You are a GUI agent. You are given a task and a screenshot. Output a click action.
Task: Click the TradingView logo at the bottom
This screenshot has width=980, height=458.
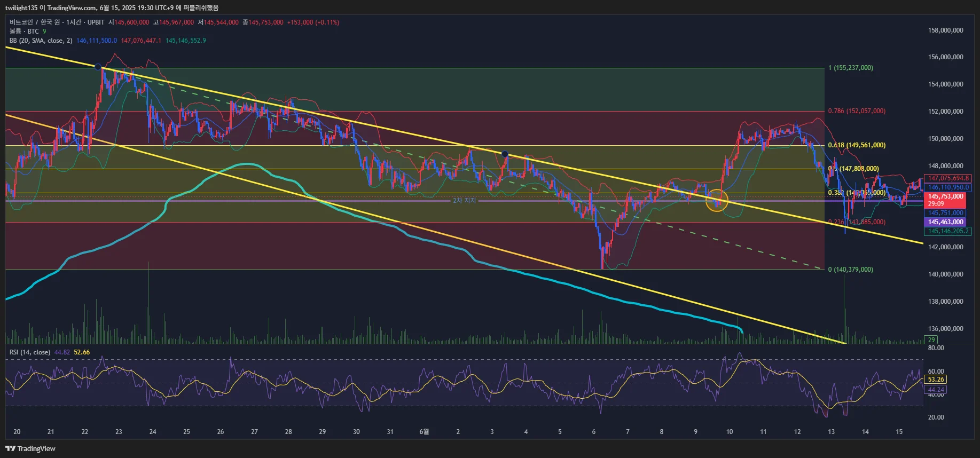tap(30, 448)
